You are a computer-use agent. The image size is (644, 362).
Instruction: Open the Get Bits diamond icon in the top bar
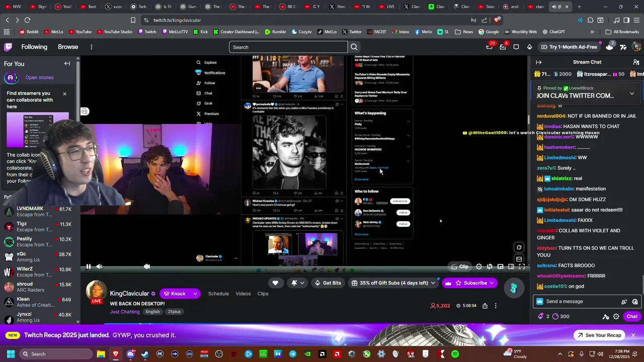tap(529, 47)
